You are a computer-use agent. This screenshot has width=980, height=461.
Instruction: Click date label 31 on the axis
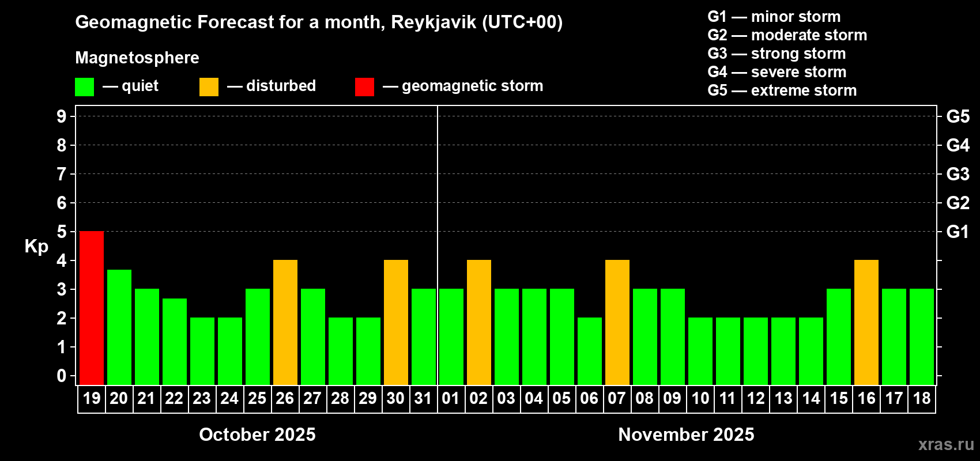[x=423, y=398]
